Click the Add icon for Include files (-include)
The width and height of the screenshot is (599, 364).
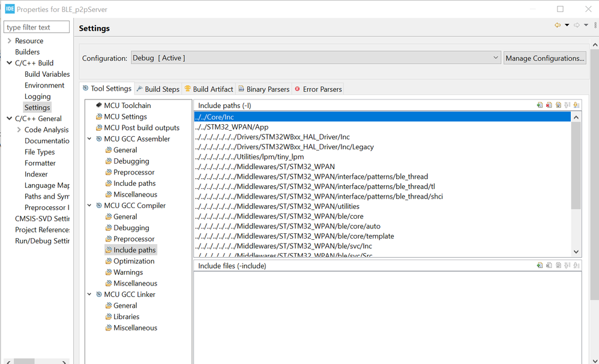[x=540, y=265]
